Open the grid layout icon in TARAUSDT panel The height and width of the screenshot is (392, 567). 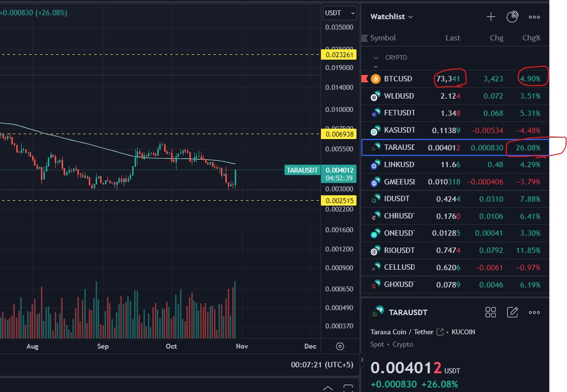coord(491,312)
